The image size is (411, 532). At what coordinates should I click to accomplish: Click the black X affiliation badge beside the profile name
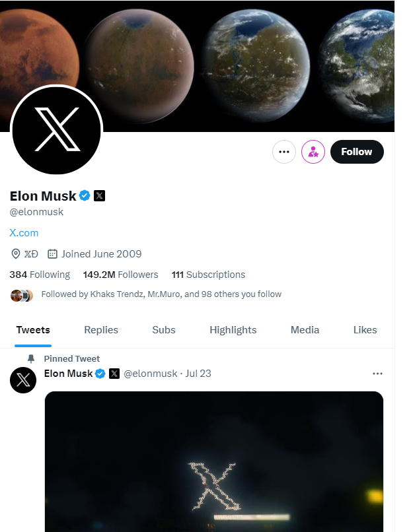[x=99, y=195]
